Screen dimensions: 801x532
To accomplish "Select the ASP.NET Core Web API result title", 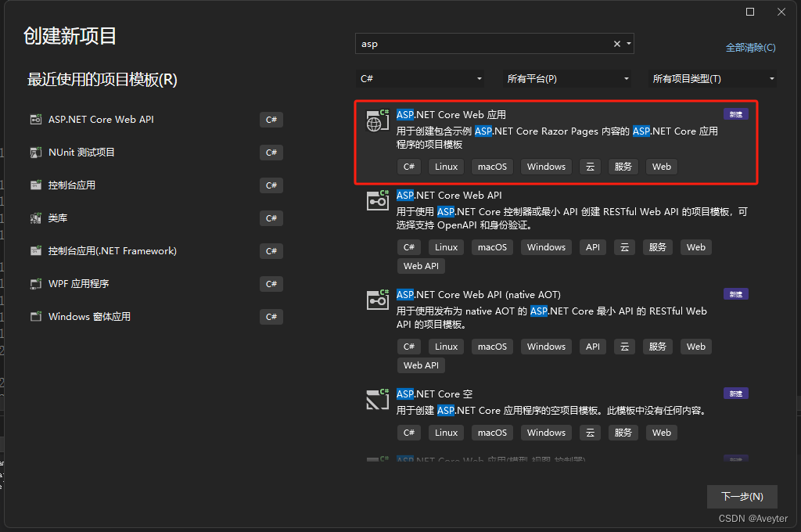I will pos(449,196).
